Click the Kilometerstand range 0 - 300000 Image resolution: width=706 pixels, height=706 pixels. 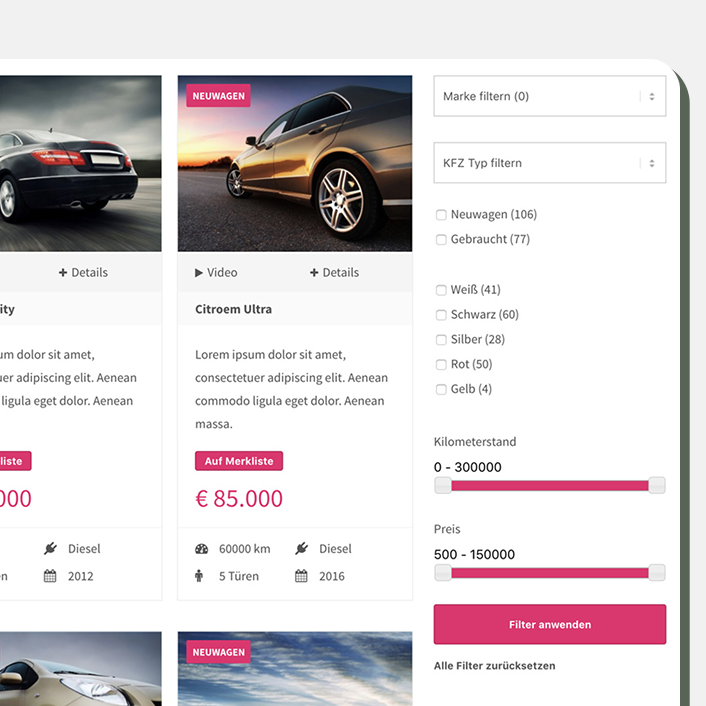point(467,467)
